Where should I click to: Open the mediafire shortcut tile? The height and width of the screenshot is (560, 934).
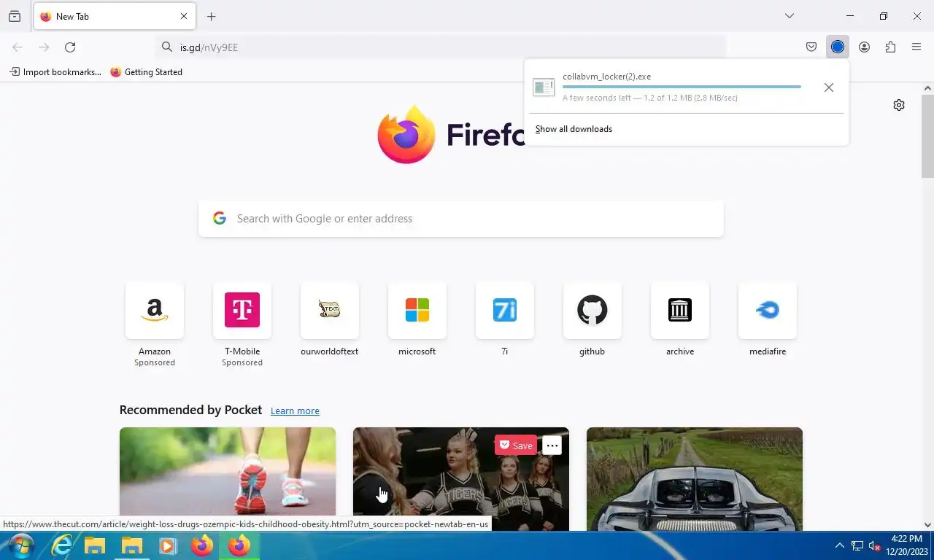pyautogui.click(x=768, y=310)
